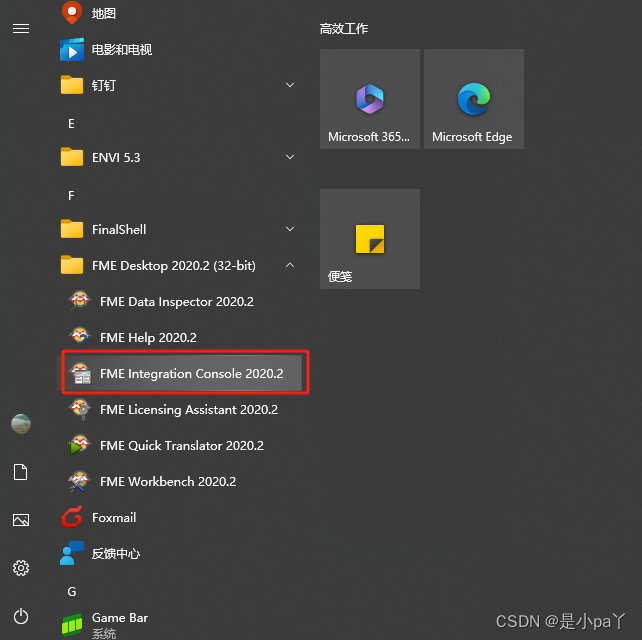Click the Microsoft 365 tile
This screenshot has height=640, width=642.
pyautogui.click(x=370, y=99)
